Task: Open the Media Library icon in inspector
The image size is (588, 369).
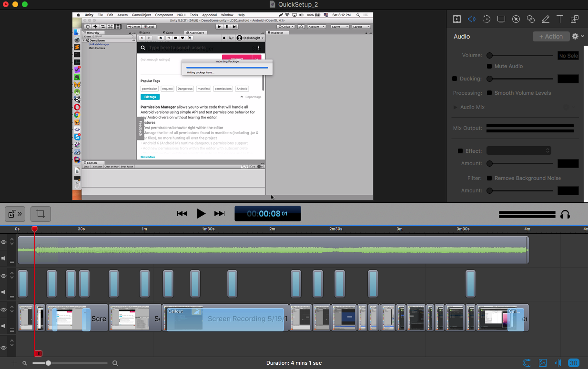Action: point(575,19)
